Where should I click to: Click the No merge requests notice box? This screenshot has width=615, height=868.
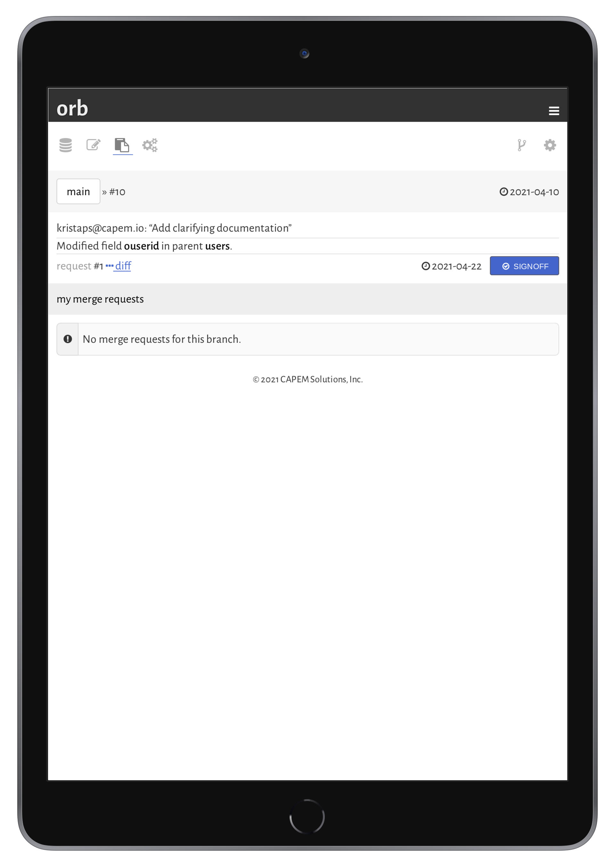(307, 339)
